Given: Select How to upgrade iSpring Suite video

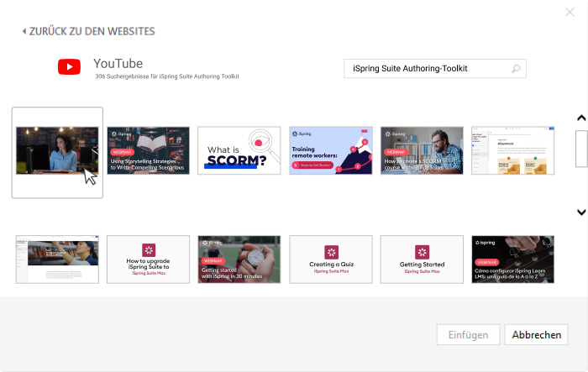Looking at the screenshot, I should 148,259.
